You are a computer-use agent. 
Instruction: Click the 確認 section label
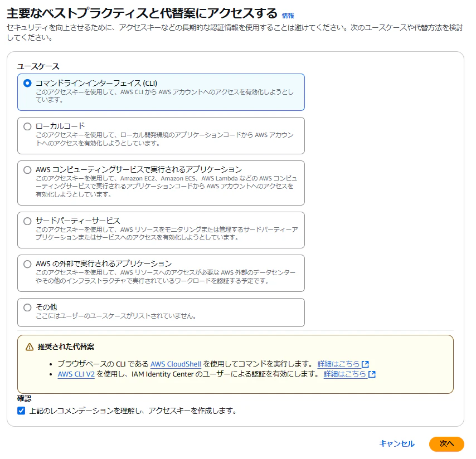[25, 399]
